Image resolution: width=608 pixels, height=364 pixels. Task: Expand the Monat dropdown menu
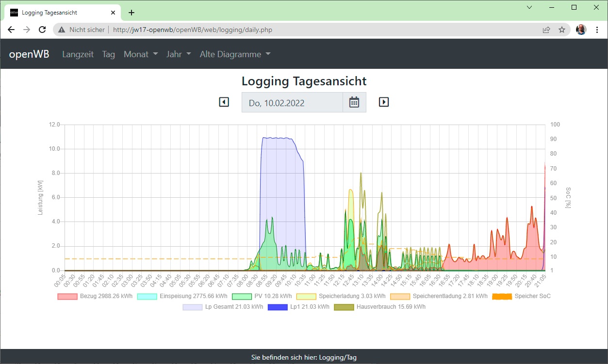(x=141, y=54)
